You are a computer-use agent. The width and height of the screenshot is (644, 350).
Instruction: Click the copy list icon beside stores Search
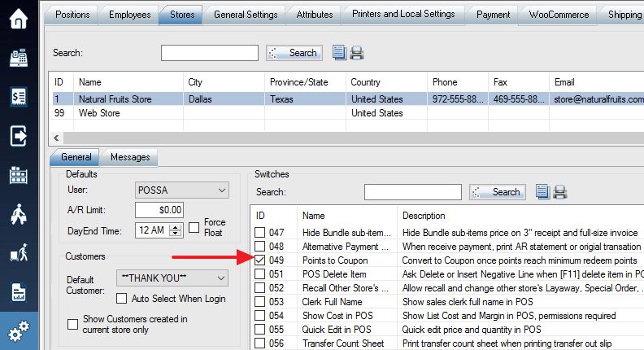click(339, 53)
